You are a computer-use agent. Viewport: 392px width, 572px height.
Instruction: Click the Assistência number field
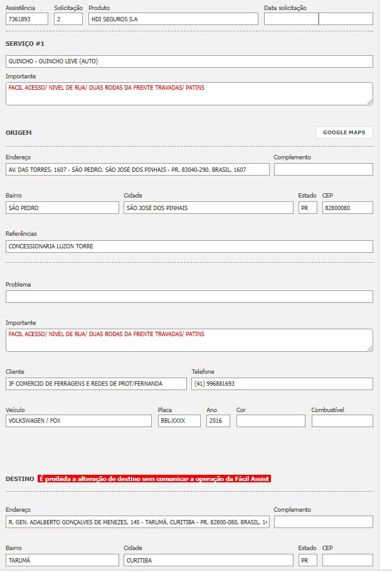pyautogui.click(x=27, y=19)
